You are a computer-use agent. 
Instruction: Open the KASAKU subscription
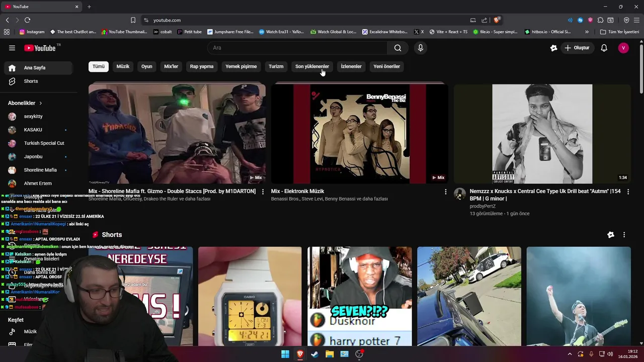[x=38, y=130]
